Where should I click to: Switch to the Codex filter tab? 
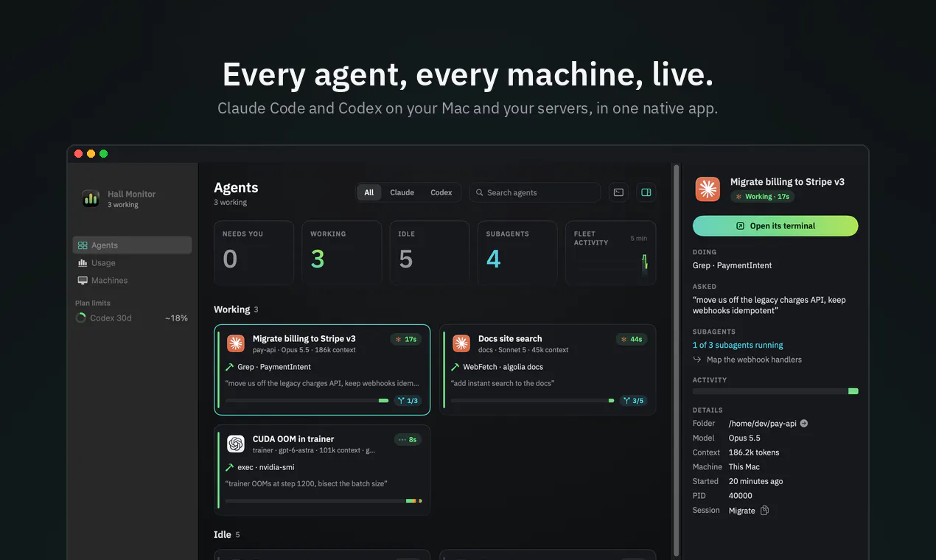(x=441, y=192)
